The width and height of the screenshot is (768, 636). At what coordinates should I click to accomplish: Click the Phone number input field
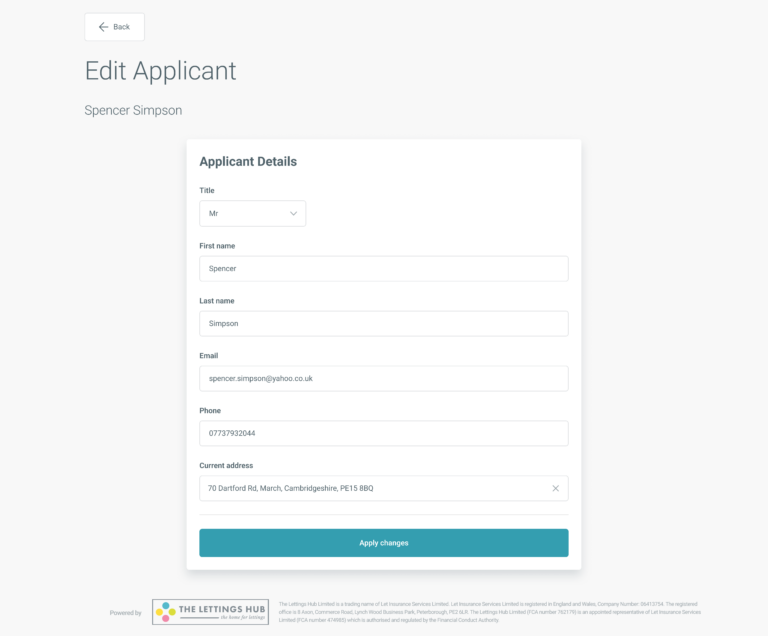tap(384, 433)
